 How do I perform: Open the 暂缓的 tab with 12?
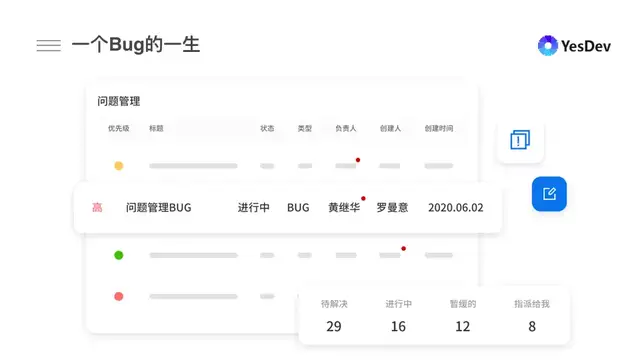[463, 316]
